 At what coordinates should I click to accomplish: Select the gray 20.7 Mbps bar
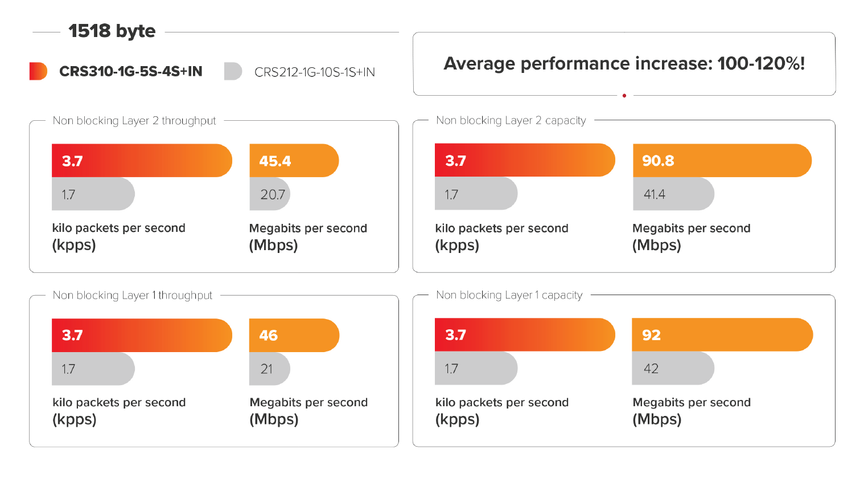270,194
